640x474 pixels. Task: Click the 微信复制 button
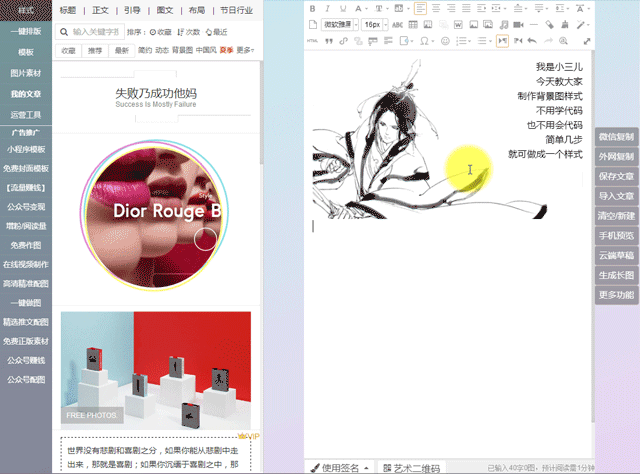tap(616, 137)
